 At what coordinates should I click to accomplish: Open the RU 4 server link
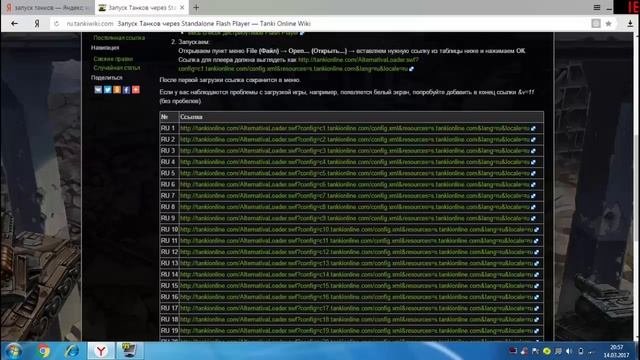355,162
